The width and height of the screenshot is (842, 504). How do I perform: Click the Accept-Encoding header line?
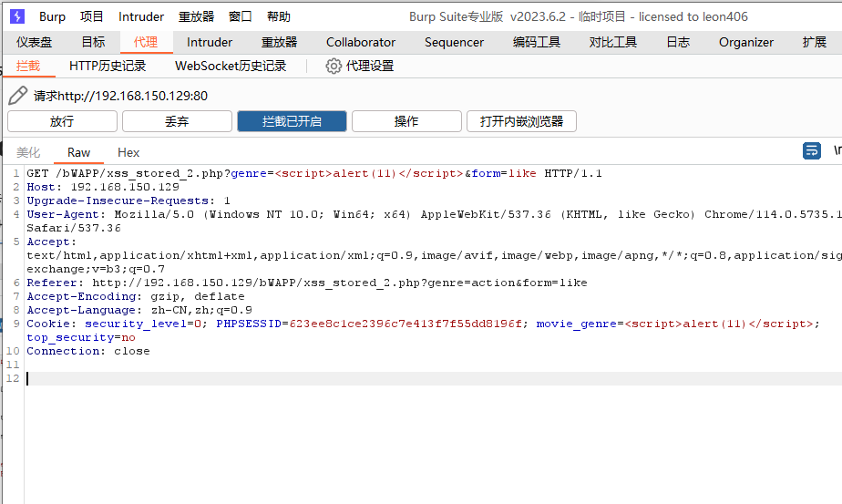136,296
